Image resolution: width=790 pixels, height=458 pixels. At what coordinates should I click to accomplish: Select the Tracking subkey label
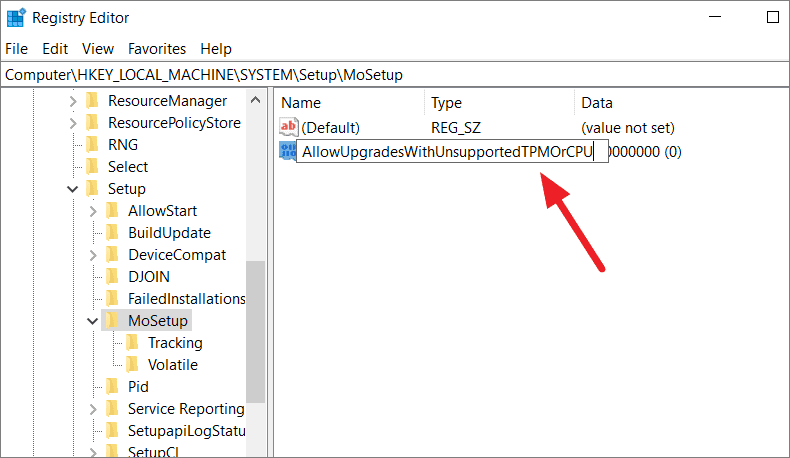(x=175, y=343)
